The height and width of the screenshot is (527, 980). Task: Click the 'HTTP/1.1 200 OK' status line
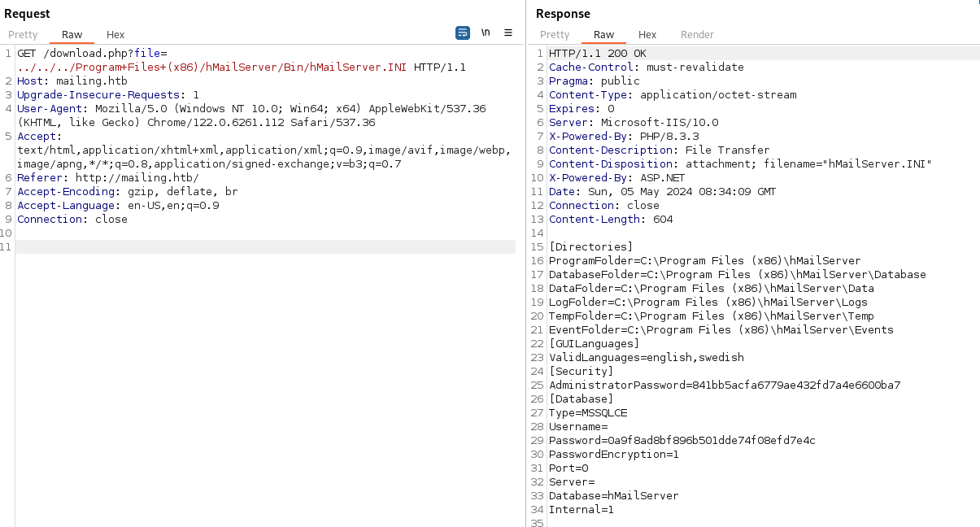tap(598, 53)
